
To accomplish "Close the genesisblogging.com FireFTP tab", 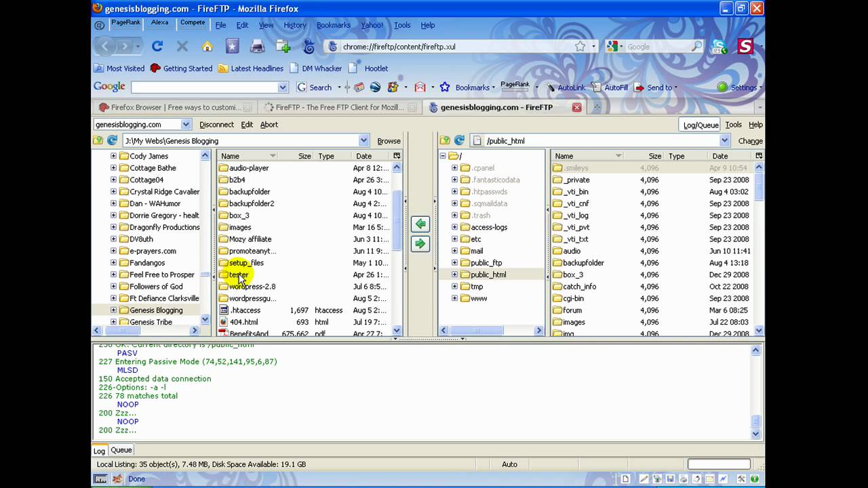I will click(x=576, y=107).
